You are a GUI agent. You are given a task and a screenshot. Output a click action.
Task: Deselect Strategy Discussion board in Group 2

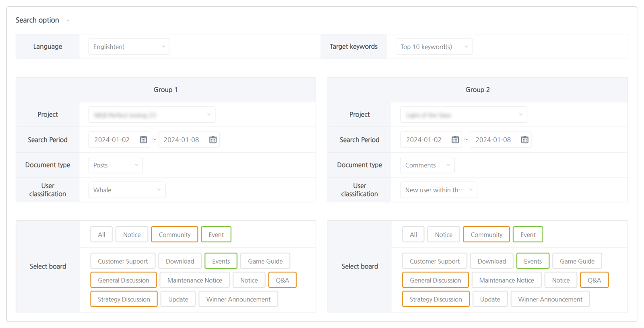pyautogui.click(x=436, y=299)
